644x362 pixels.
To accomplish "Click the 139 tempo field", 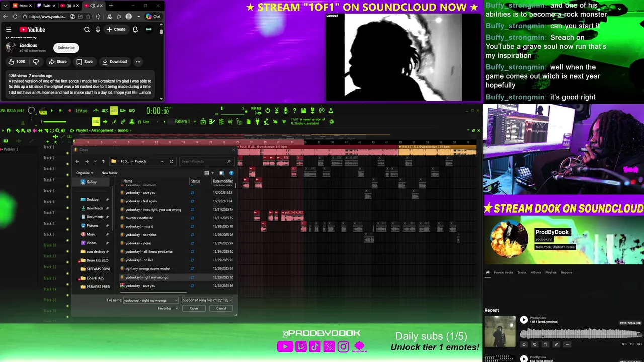I will [x=81, y=111].
